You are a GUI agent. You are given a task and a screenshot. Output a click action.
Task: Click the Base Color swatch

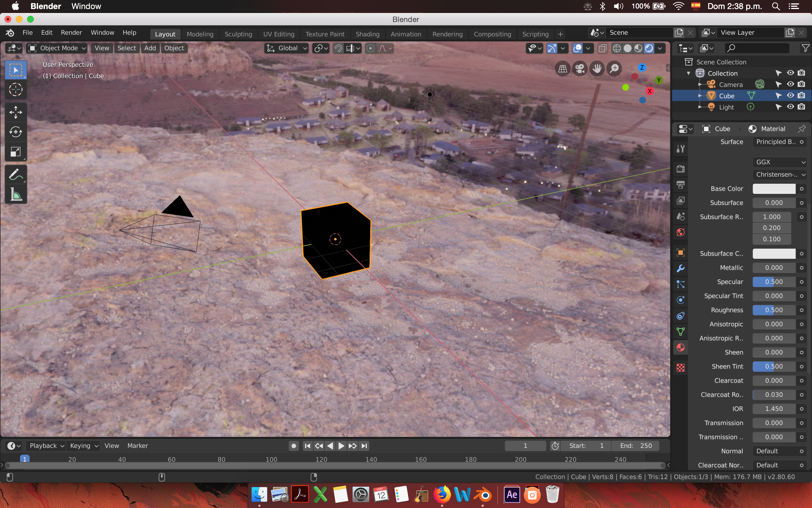[x=774, y=189]
